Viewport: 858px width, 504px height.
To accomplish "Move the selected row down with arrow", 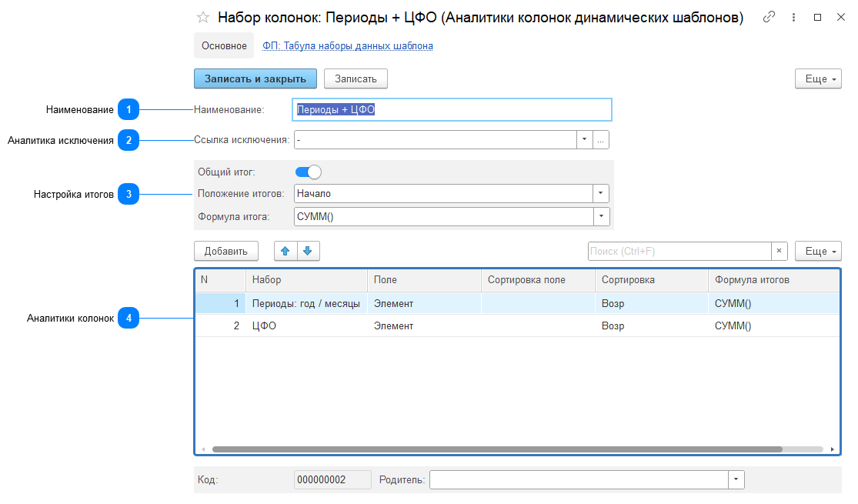I will point(308,251).
